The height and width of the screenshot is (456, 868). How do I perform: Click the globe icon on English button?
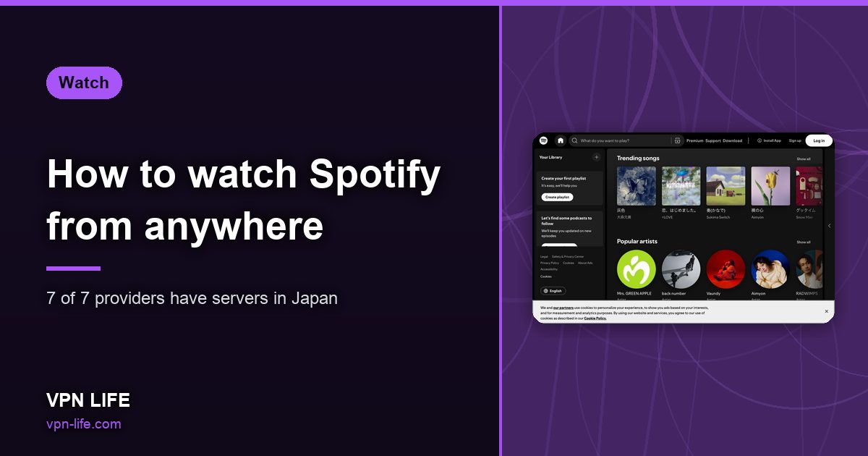pos(545,291)
